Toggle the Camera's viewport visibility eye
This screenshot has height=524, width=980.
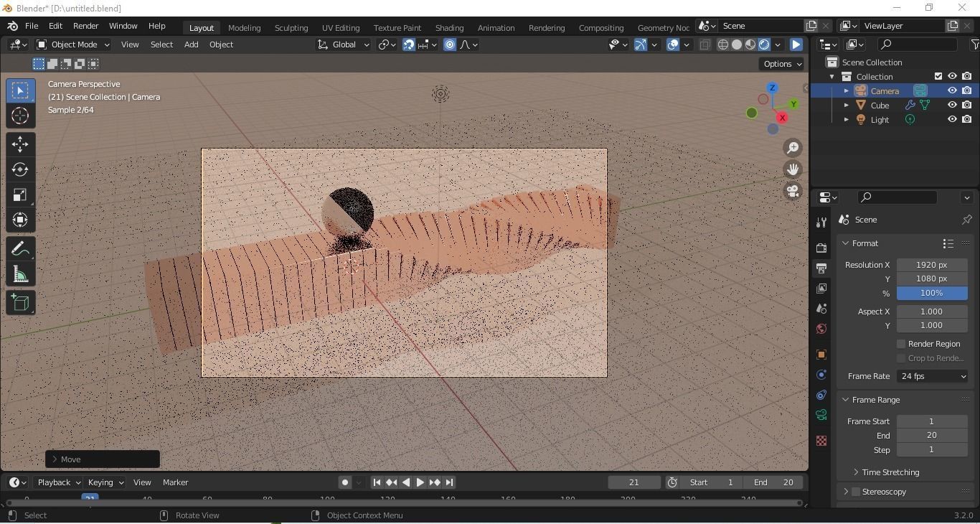click(x=952, y=91)
